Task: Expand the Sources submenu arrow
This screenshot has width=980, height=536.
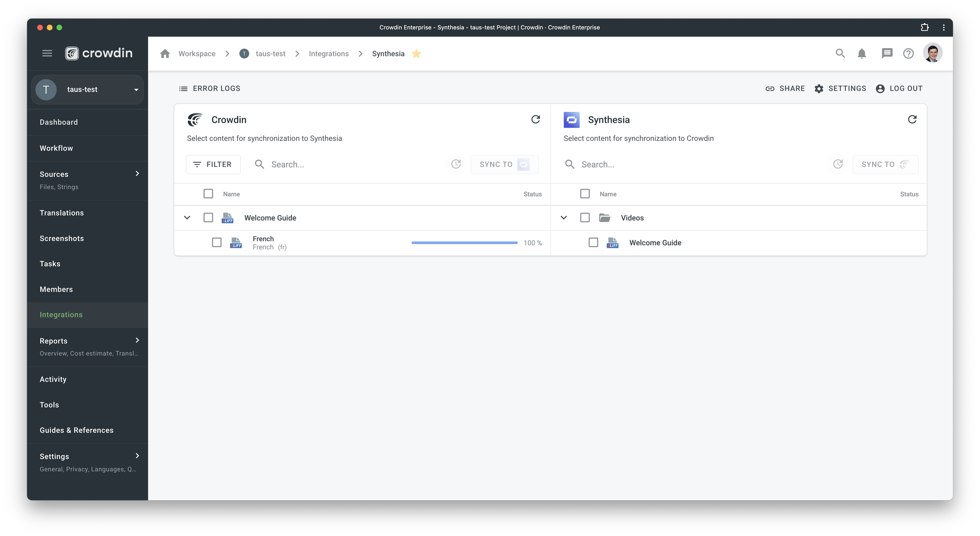Action: click(x=137, y=174)
